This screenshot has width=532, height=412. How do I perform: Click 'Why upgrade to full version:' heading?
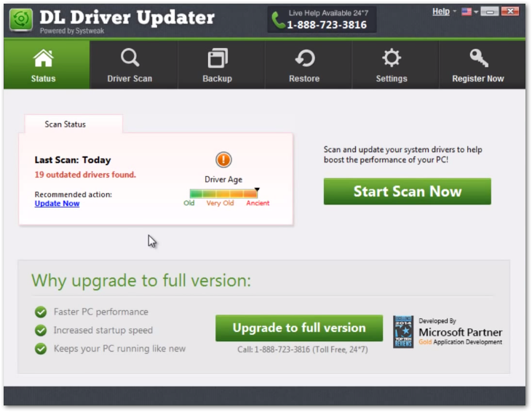[x=141, y=281]
